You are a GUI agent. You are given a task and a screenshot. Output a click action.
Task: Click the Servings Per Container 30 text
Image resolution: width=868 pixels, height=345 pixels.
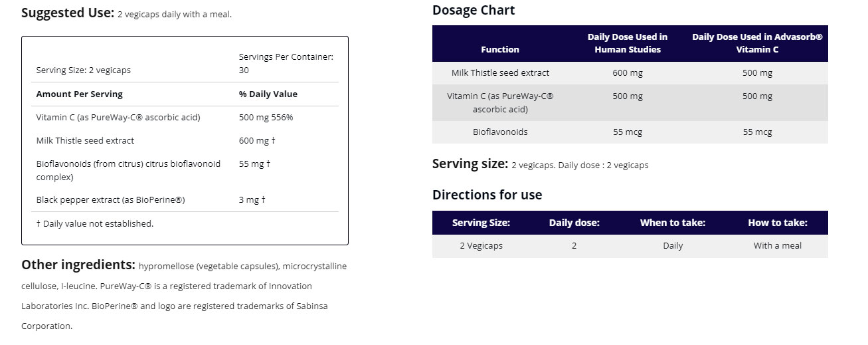click(286, 63)
